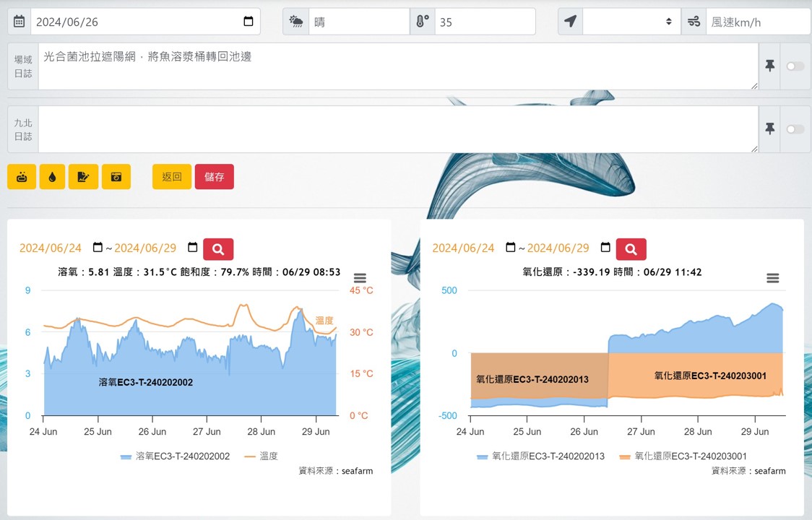
Task: Search the dissolved oxygen chart date range
Action: click(218, 249)
